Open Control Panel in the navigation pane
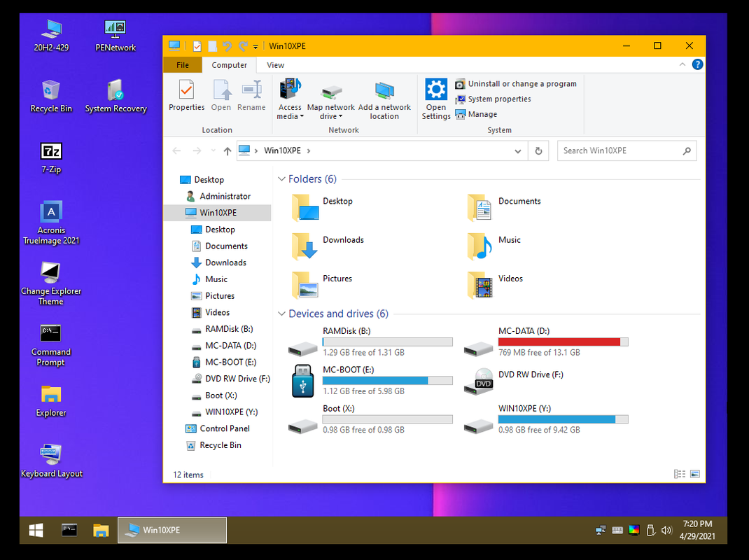This screenshot has width=749, height=560. (x=225, y=428)
